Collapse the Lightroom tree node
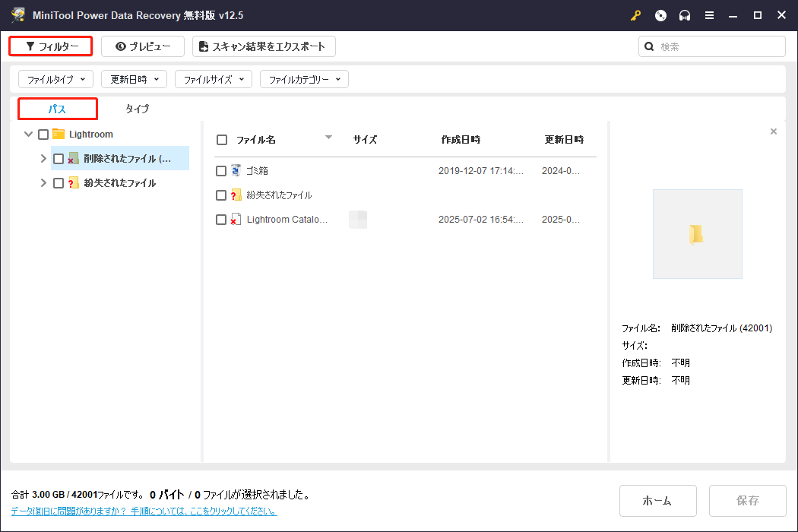The height and width of the screenshot is (532, 798). pos(29,135)
